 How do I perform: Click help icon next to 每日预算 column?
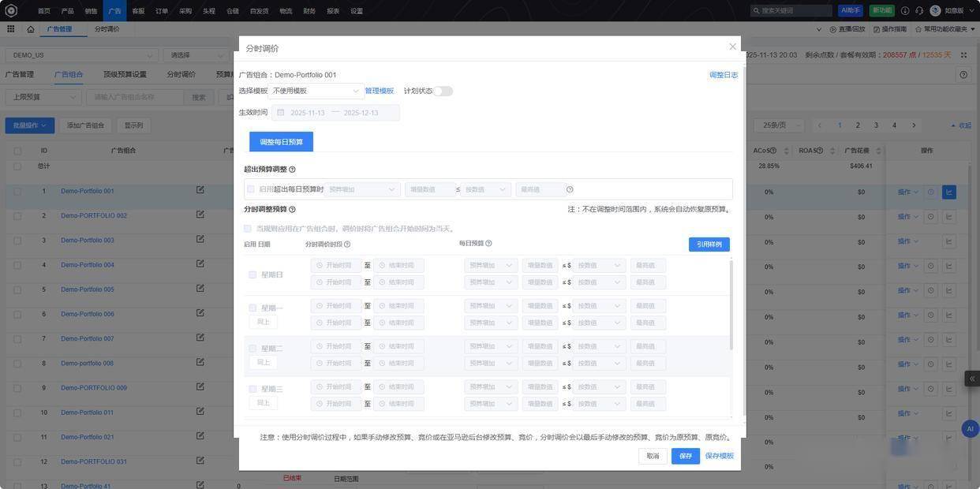488,244
